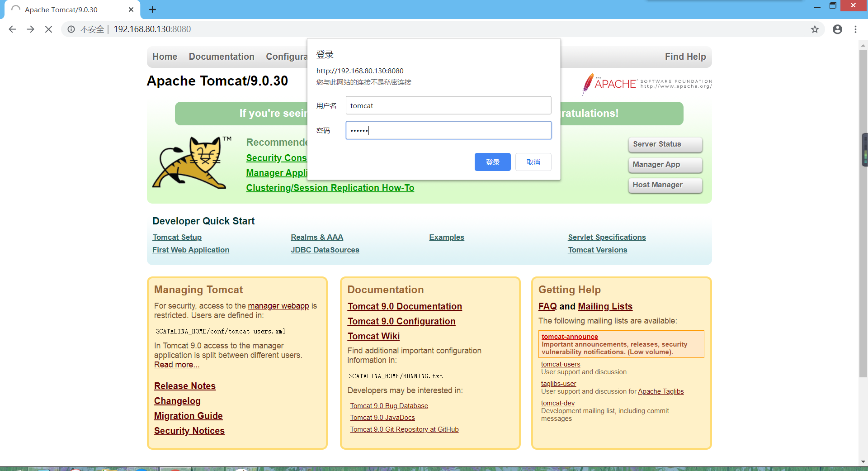Screen dimensions: 868x471
Task: Open the FAQ link
Action: pos(547,306)
